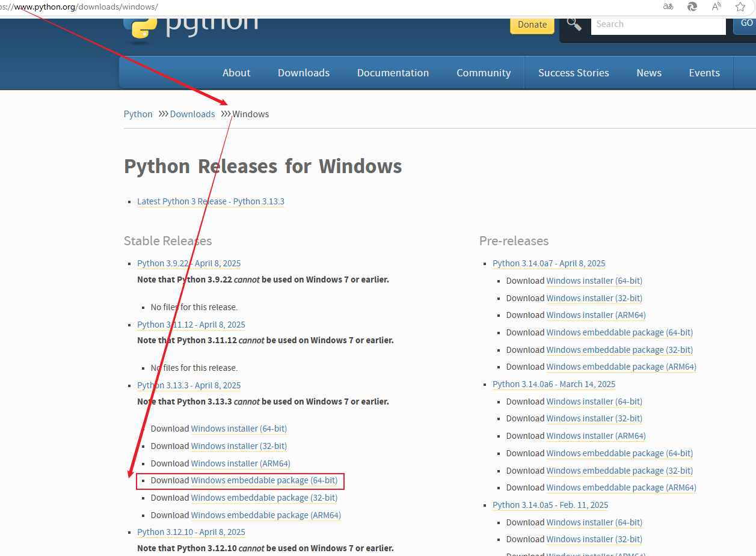Screen dimensions: 756x556
Task: Open Python 3.14.0a6 - March 14, 2025 link
Action: tap(554, 384)
